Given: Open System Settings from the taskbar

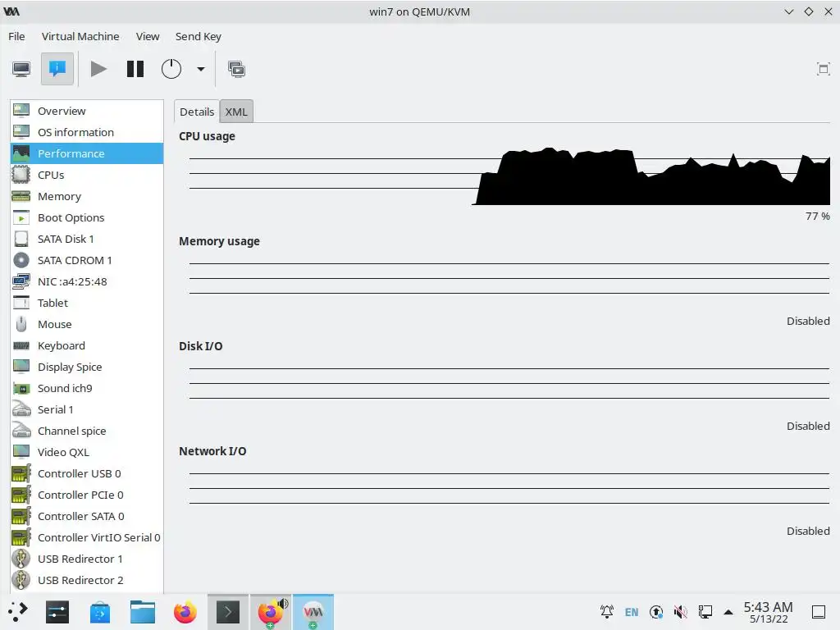Looking at the screenshot, I should click(57, 612).
